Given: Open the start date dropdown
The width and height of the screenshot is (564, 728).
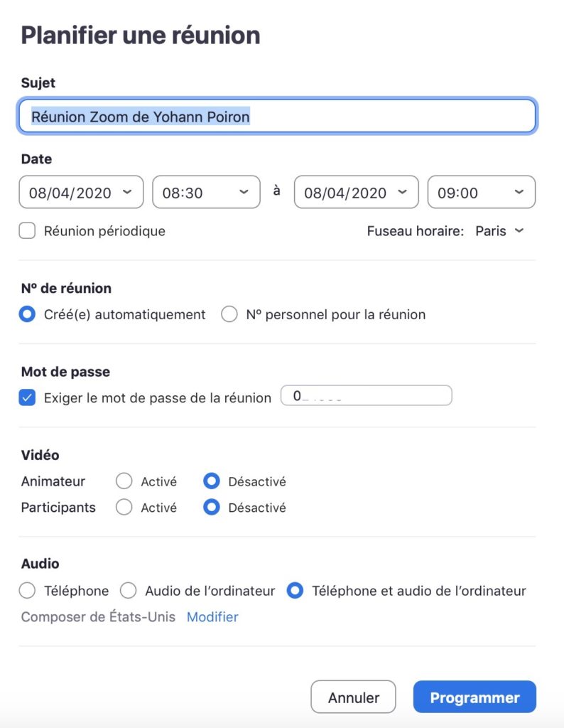Looking at the screenshot, I should tap(80, 192).
